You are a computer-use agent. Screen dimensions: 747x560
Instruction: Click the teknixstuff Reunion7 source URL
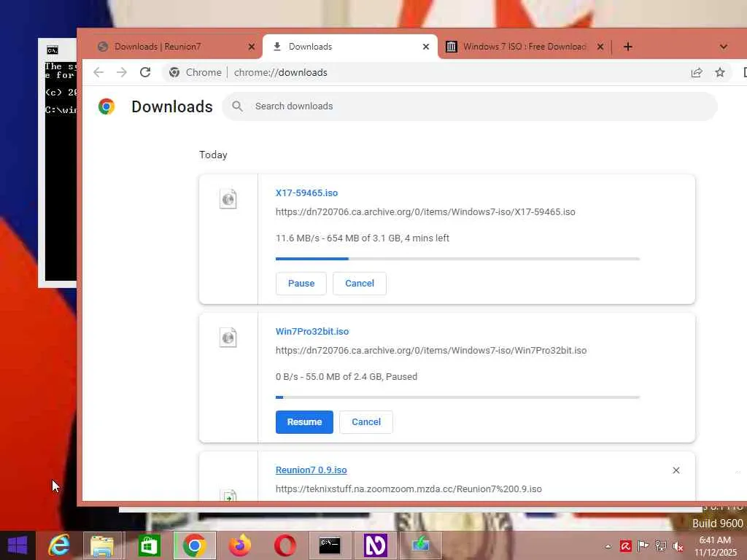click(409, 489)
